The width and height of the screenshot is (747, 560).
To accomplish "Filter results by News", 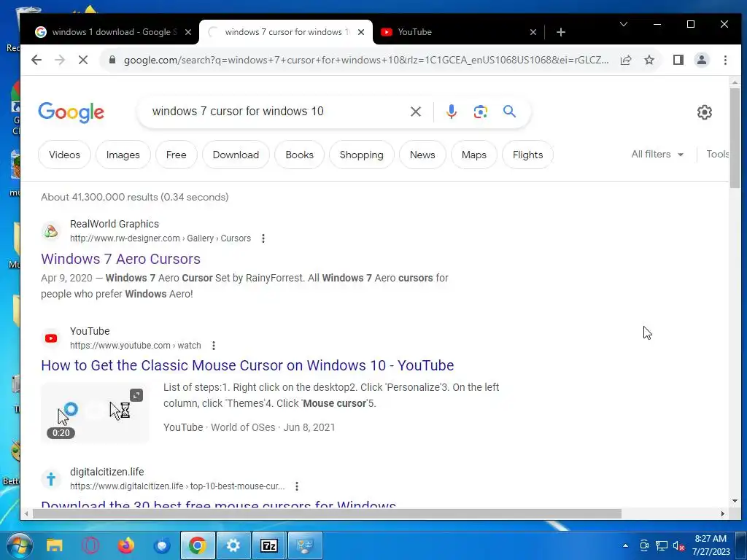I will [x=422, y=155].
